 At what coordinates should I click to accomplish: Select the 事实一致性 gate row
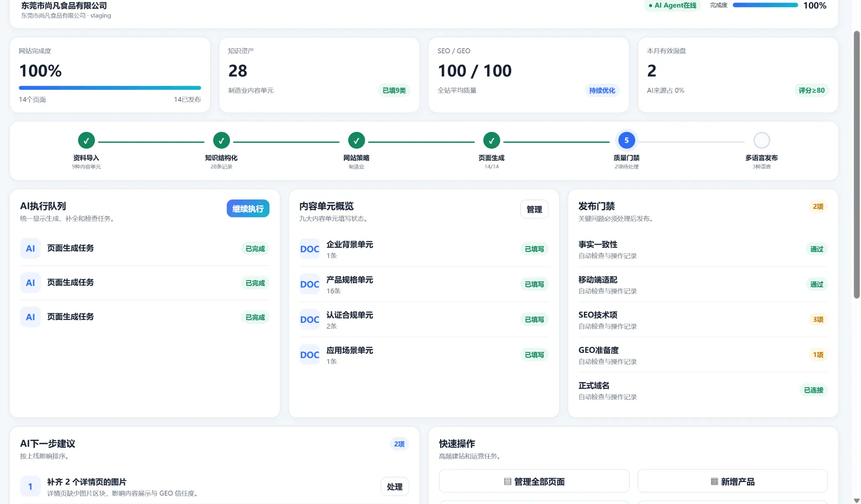point(703,249)
